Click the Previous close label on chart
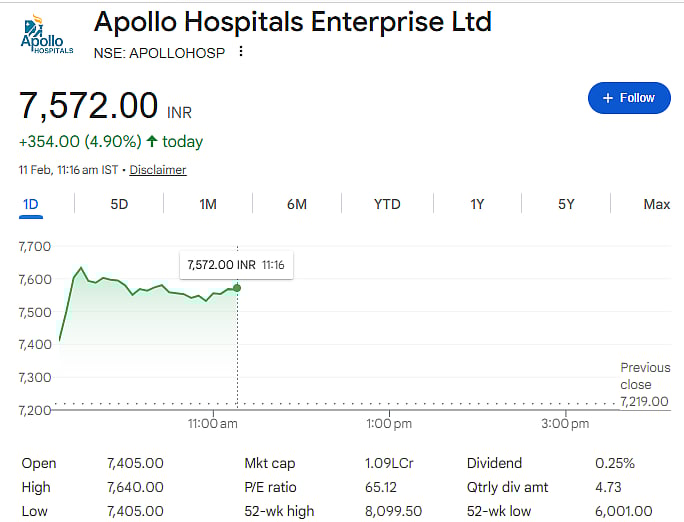This screenshot has width=684, height=522. [636, 376]
